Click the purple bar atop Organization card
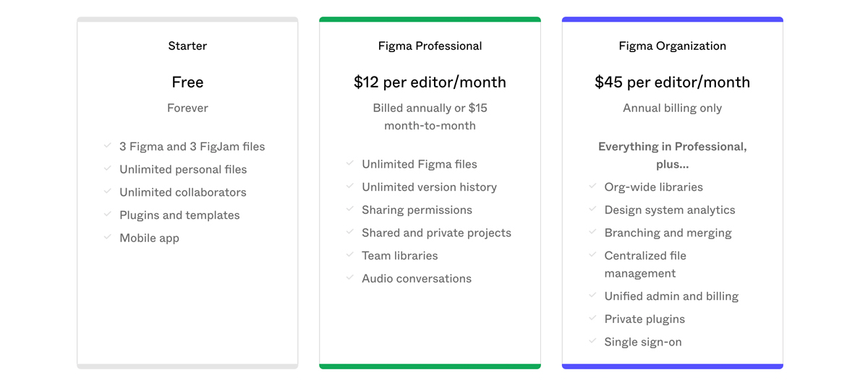868x383 pixels. [x=672, y=20]
